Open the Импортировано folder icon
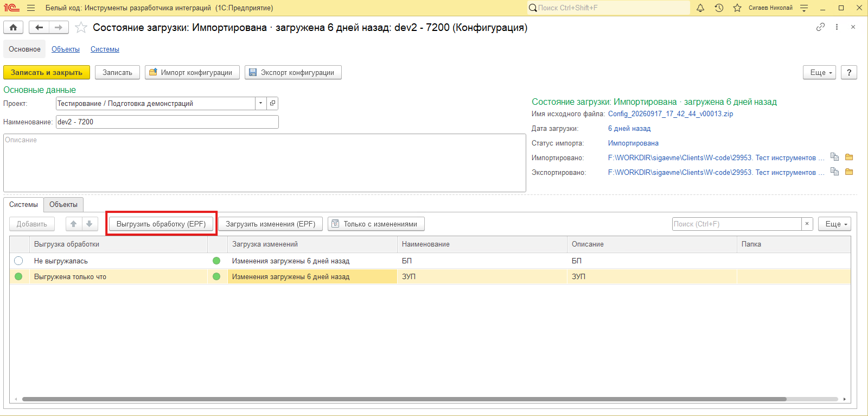 [x=849, y=157]
